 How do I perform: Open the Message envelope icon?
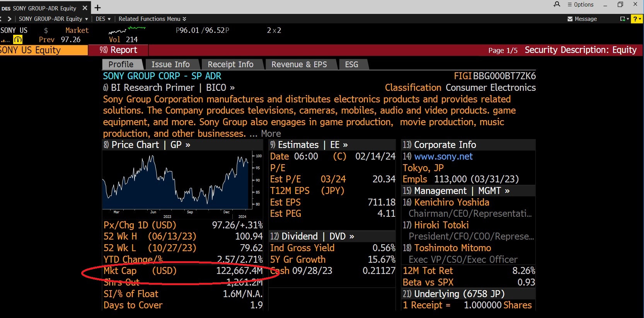pyautogui.click(x=570, y=19)
